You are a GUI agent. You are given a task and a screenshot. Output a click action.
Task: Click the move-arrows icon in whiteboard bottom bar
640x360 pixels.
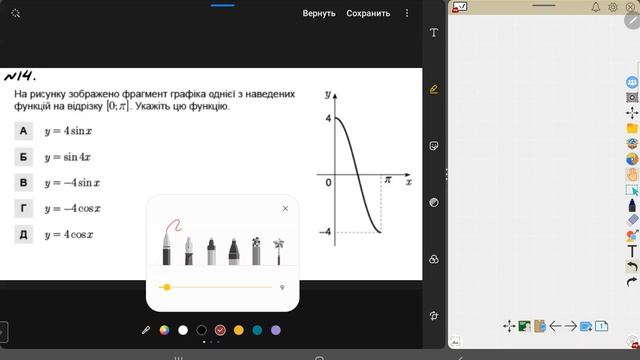509,326
